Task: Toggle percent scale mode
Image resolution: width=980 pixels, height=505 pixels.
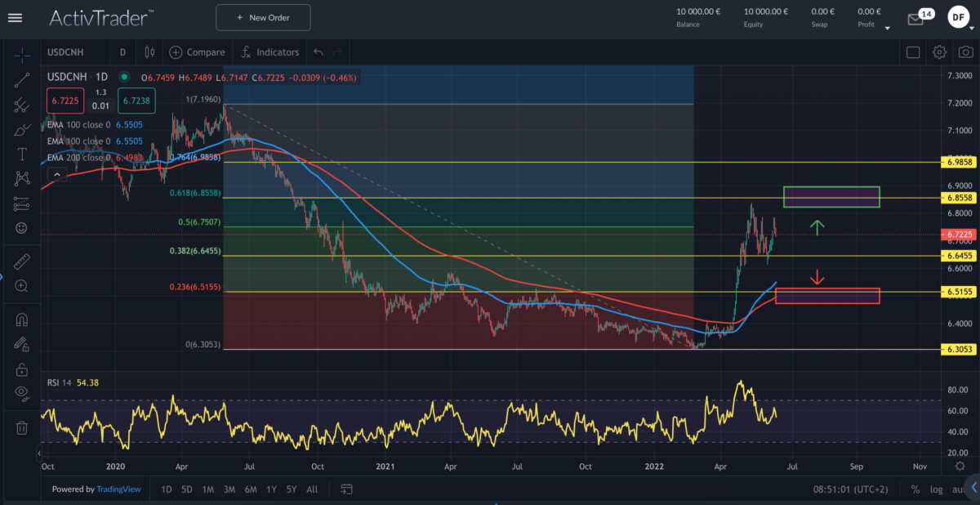Action: point(915,489)
